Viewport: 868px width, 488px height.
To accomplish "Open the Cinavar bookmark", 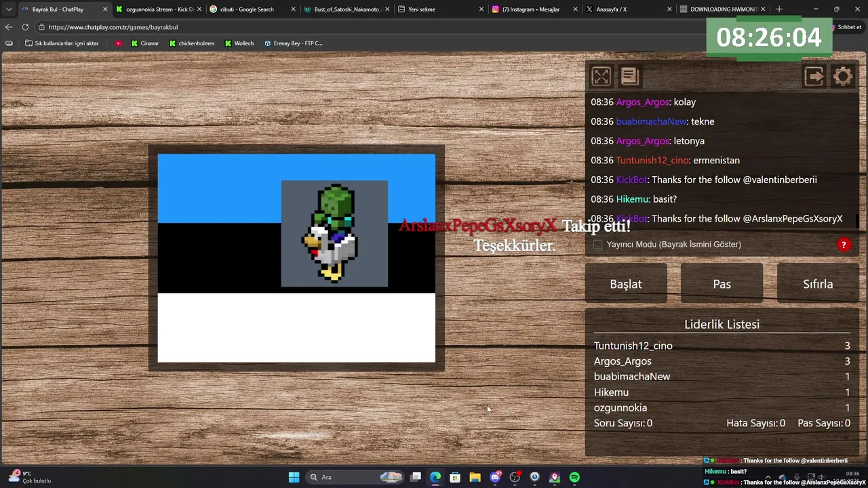I will coord(144,43).
